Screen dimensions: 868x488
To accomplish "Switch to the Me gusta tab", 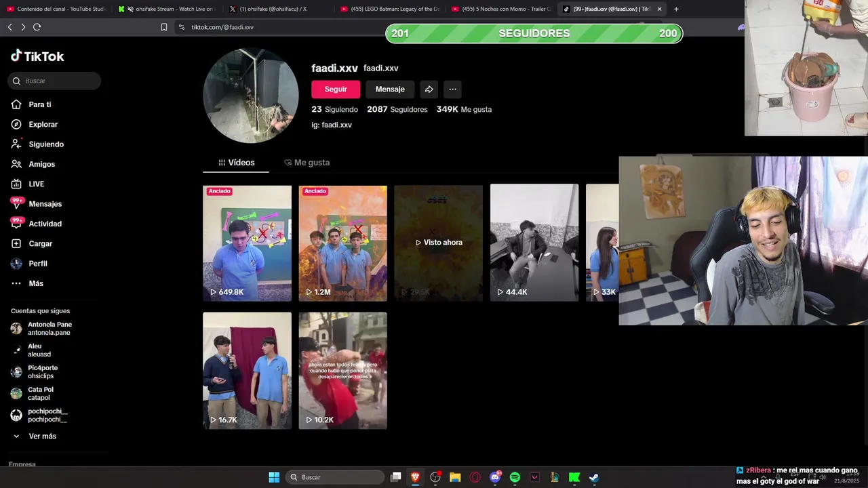I will (x=307, y=163).
